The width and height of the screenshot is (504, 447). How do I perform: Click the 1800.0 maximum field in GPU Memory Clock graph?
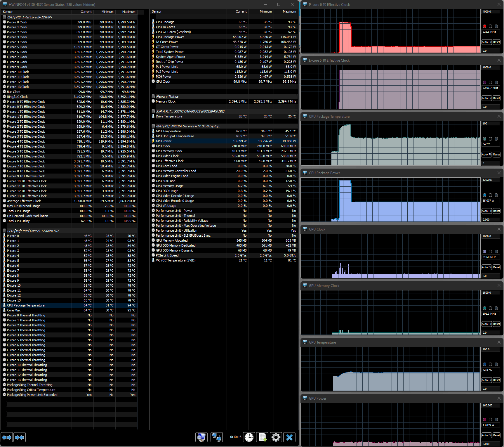(x=491, y=293)
